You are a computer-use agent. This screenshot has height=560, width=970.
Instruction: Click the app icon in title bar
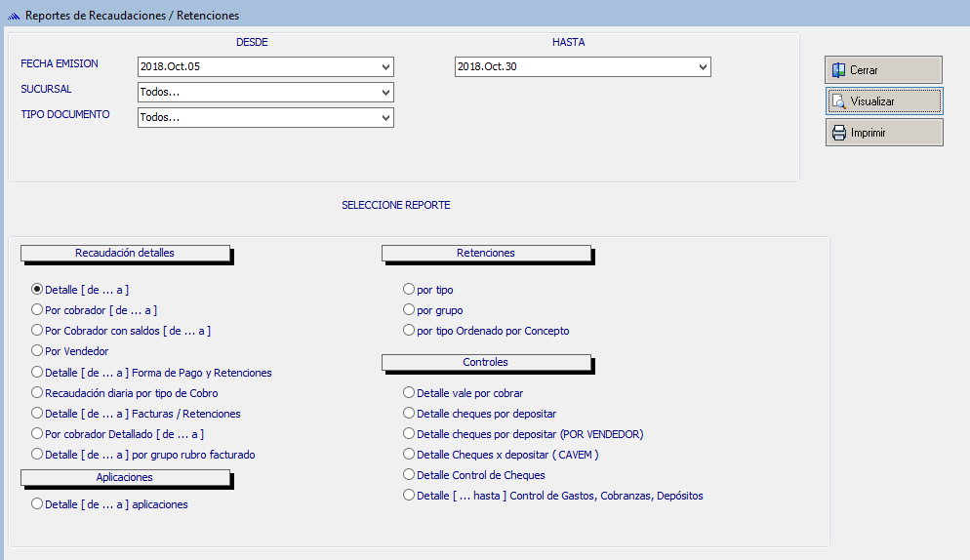click(14, 16)
